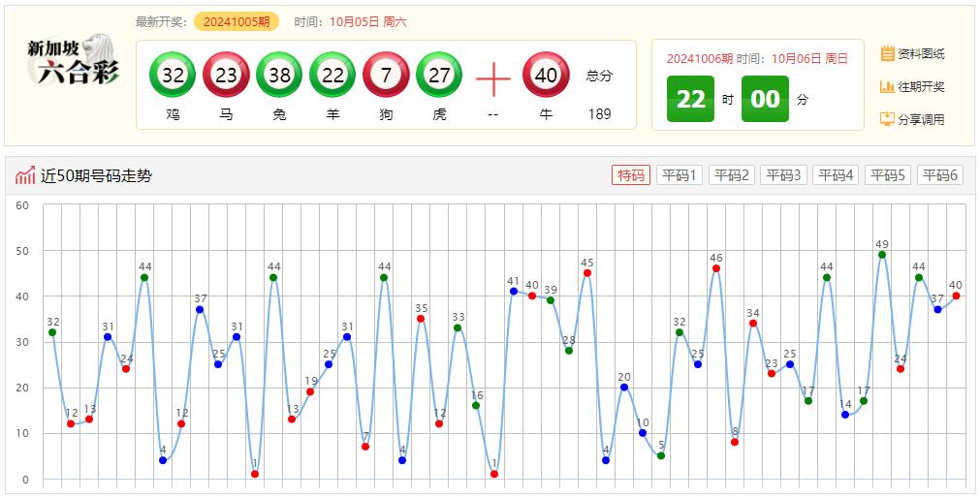Click the chart data point labeled 49
Image resolution: width=980 pixels, height=498 pixels.
click(x=882, y=255)
